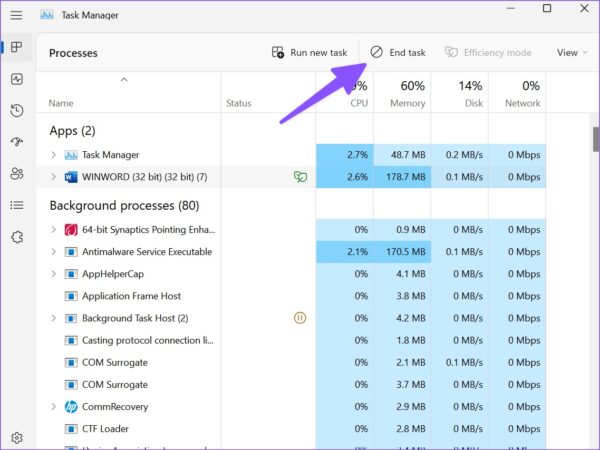Sort processes by the Disk column header

pos(460,93)
